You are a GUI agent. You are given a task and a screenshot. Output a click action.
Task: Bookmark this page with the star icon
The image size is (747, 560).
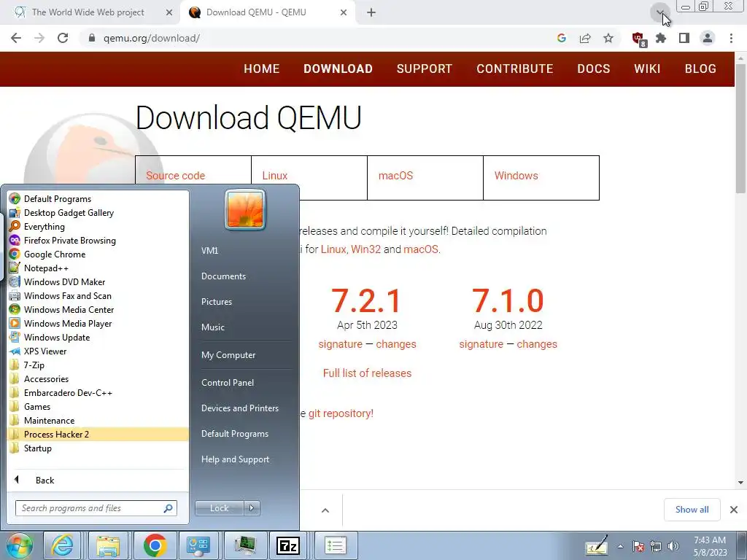608,38
